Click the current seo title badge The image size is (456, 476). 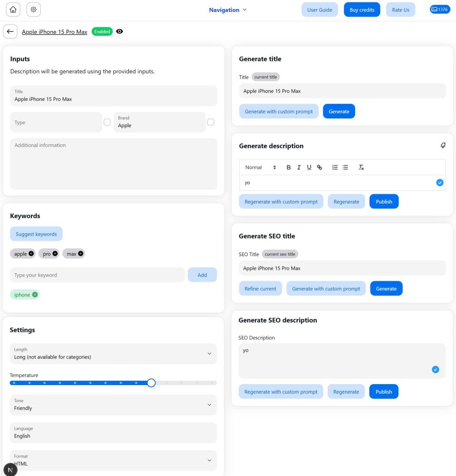pos(280,254)
